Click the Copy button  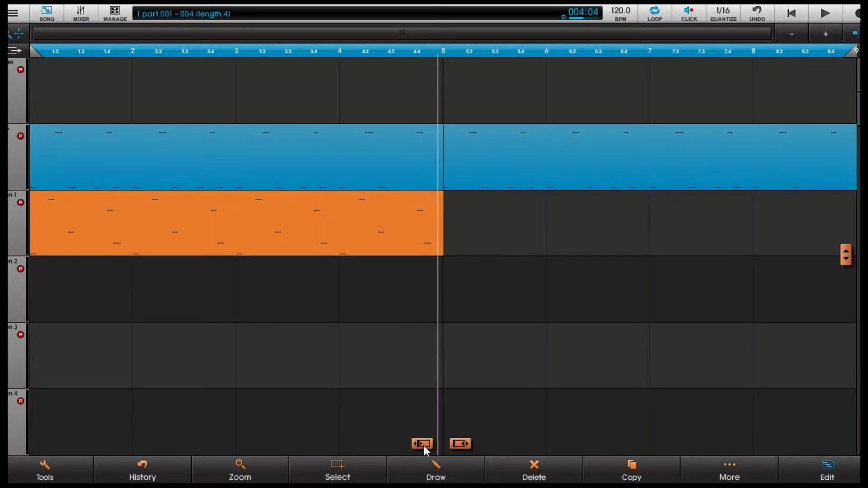pos(632,470)
